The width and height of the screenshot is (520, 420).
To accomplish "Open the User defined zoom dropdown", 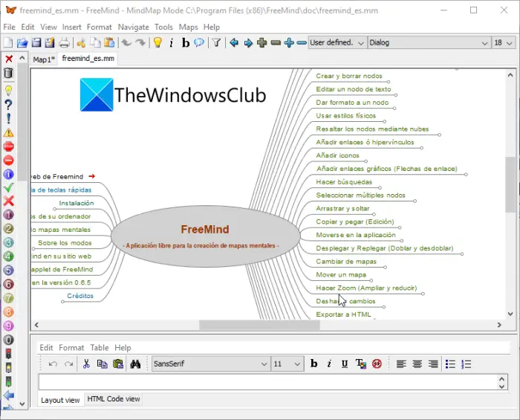I will [x=337, y=43].
